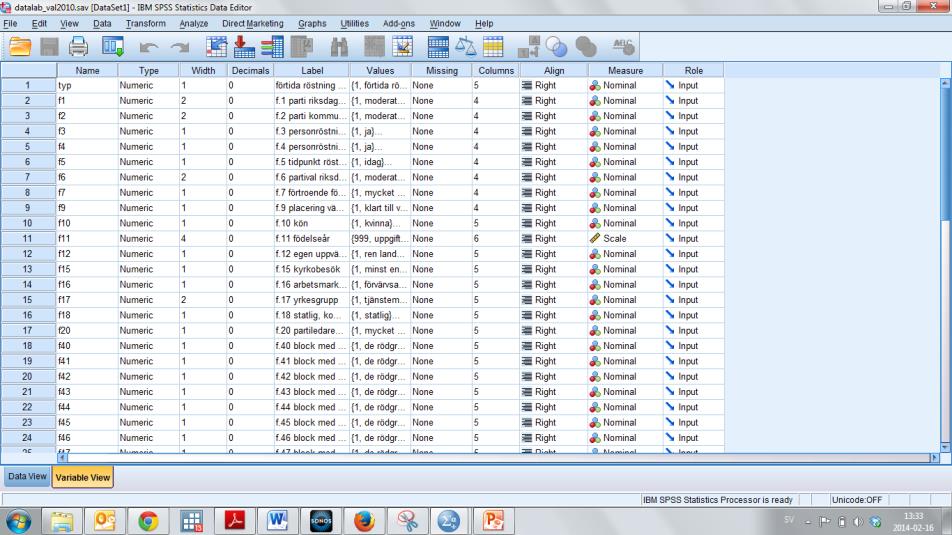Click label cell 'f.17 yrkesgrupp'

point(311,300)
